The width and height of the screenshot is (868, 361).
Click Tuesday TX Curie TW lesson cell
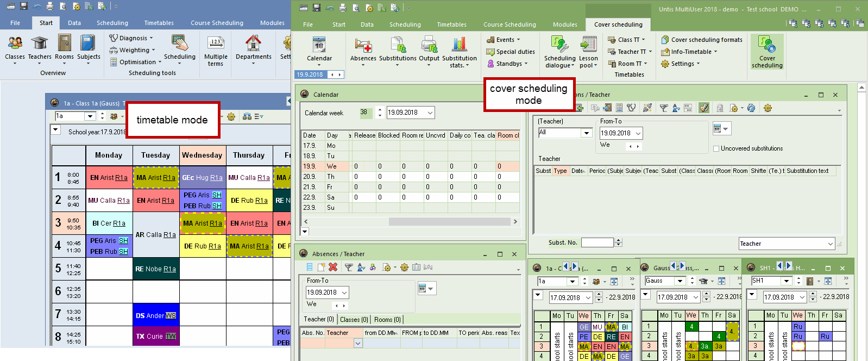coord(156,336)
